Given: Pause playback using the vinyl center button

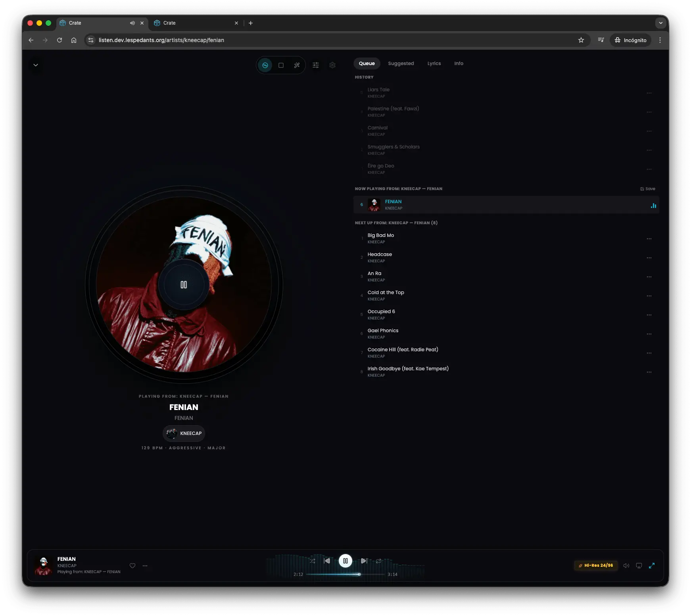Looking at the screenshot, I should (184, 285).
